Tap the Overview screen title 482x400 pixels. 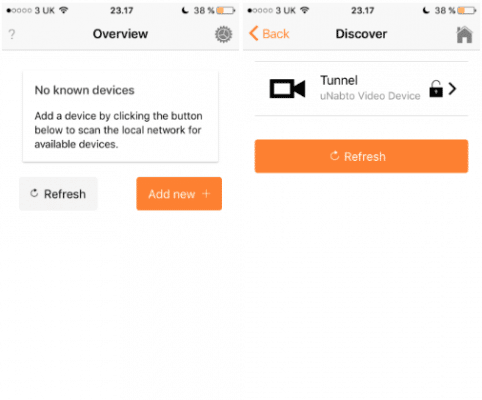[120, 34]
